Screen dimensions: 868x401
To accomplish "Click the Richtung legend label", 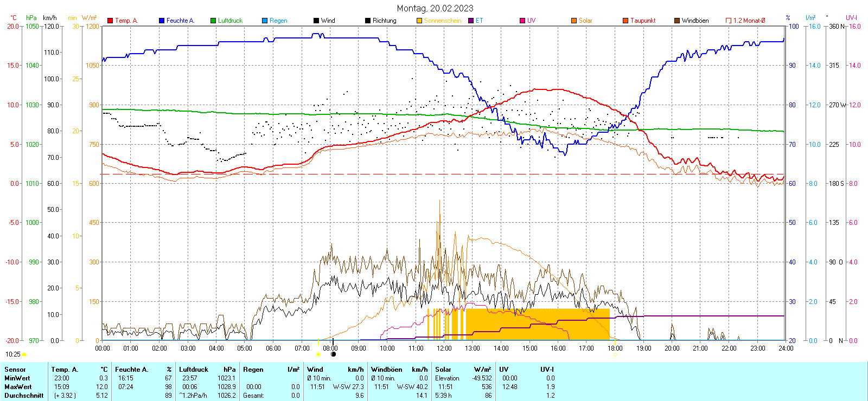I will tap(384, 21).
